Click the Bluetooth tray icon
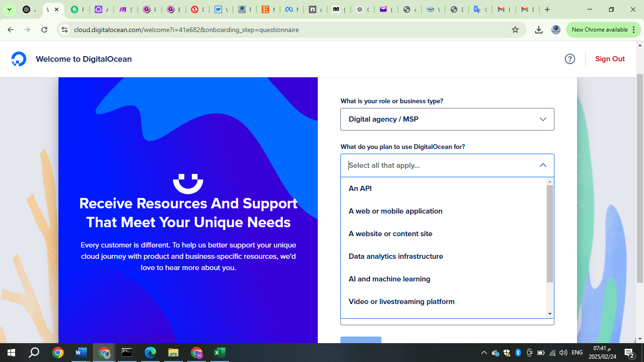This screenshot has height=362, width=644. (x=518, y=353)
